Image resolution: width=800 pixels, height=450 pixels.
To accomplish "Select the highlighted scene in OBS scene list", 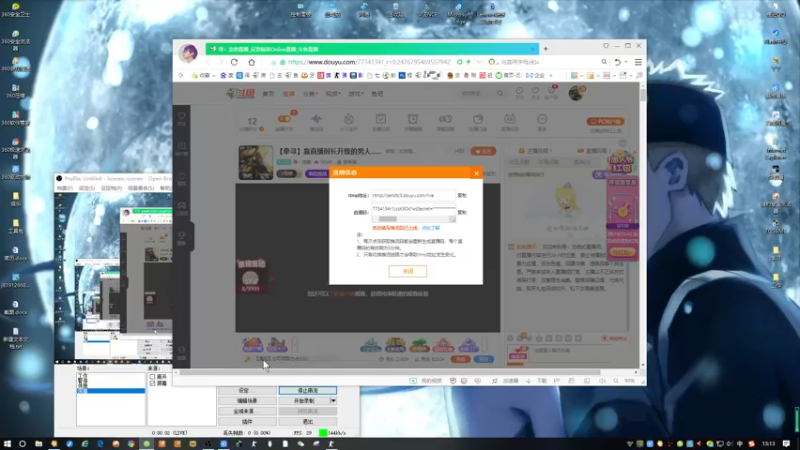I will point(111,391).
